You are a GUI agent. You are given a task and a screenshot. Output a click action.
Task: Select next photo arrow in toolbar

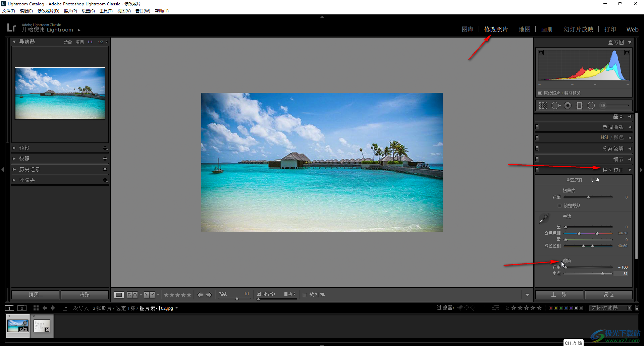[x=209, y=295]
